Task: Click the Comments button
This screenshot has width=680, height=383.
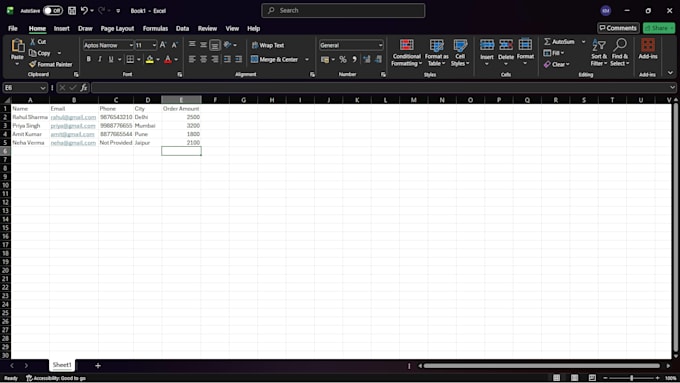Action: 618,28
